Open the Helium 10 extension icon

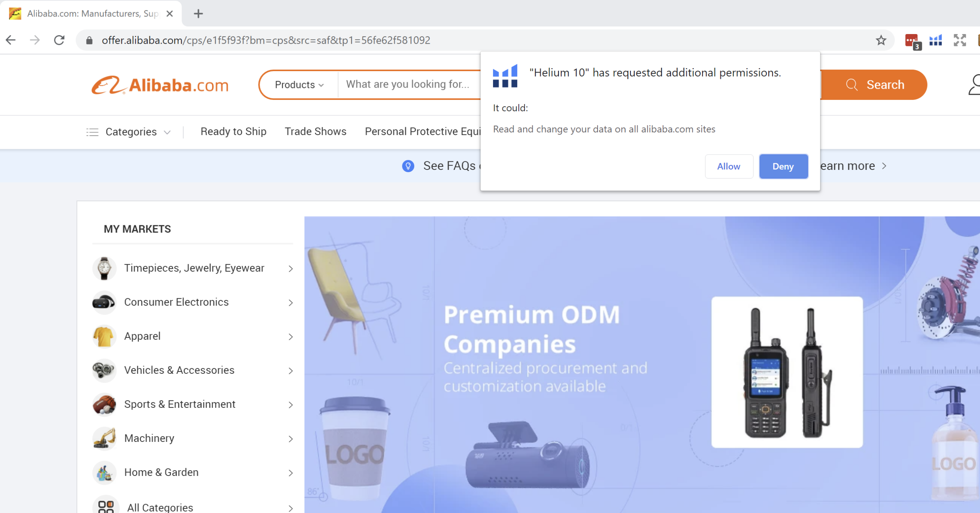click(935, 40)
